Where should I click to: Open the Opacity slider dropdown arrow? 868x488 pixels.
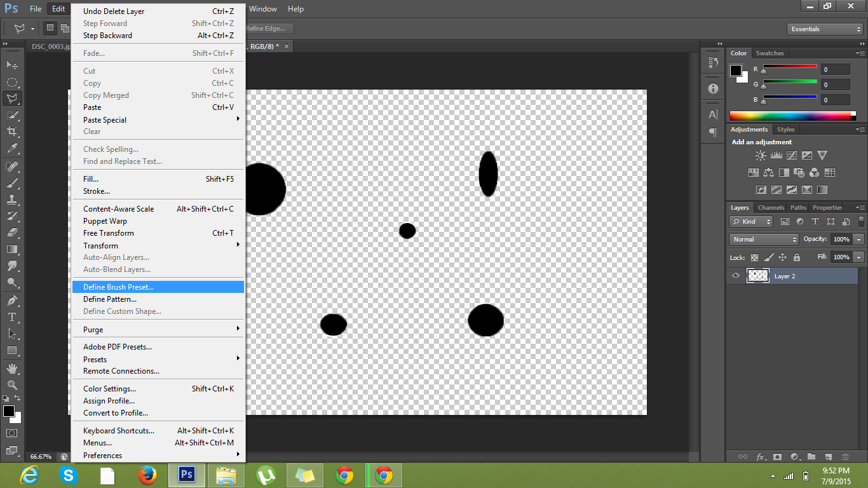859,240
